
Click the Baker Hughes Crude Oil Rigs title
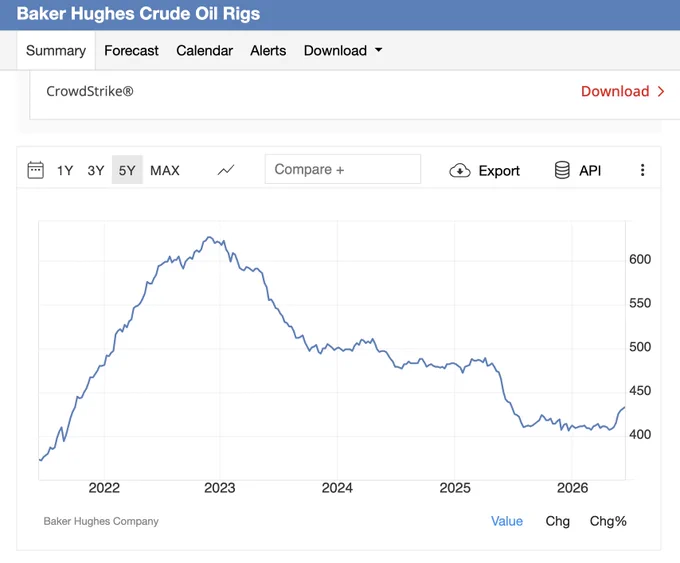tap(138, 13)
